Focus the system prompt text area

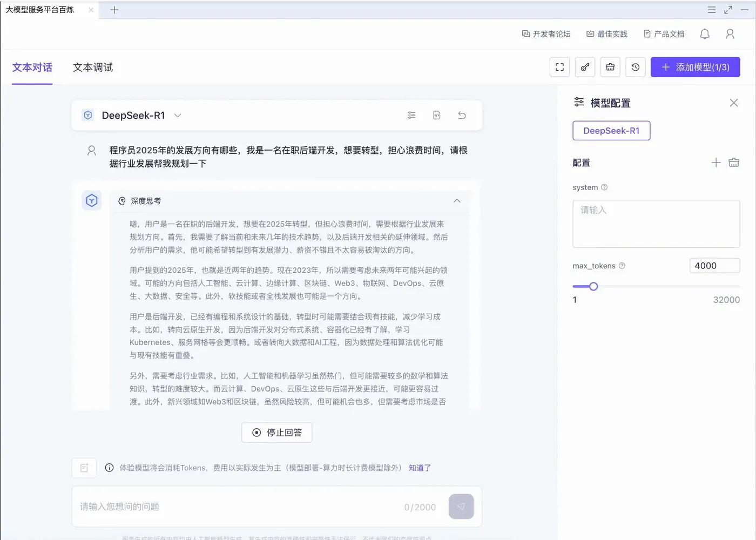(656, 224)
